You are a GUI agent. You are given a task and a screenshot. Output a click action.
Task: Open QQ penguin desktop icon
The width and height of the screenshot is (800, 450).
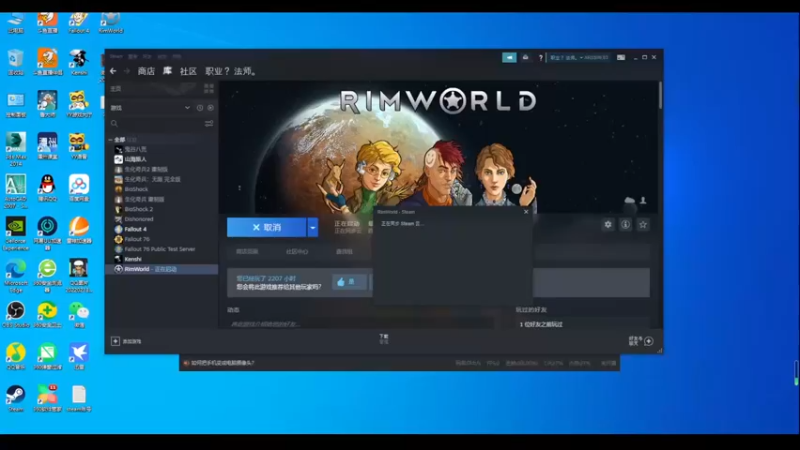point(47,188)
